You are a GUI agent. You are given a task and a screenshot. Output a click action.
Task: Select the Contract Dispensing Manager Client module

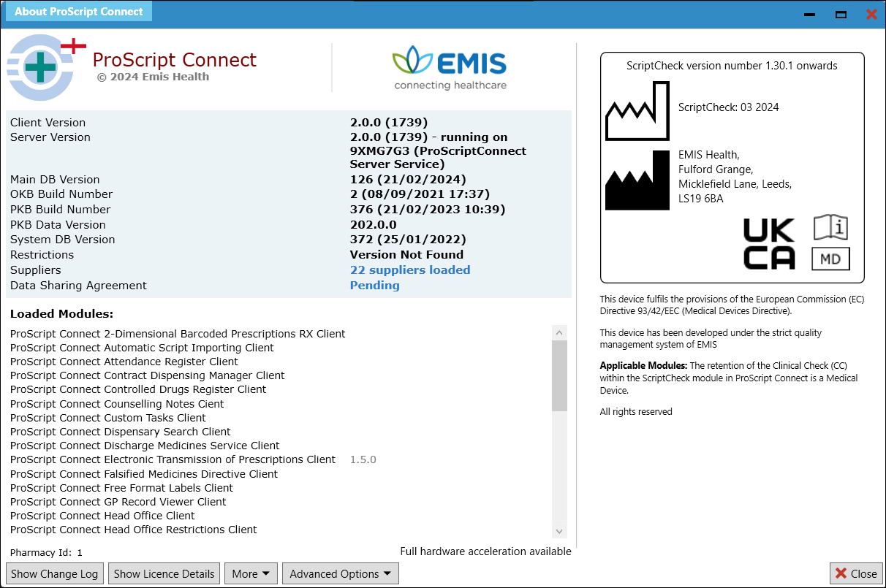[x=148, y=375]
